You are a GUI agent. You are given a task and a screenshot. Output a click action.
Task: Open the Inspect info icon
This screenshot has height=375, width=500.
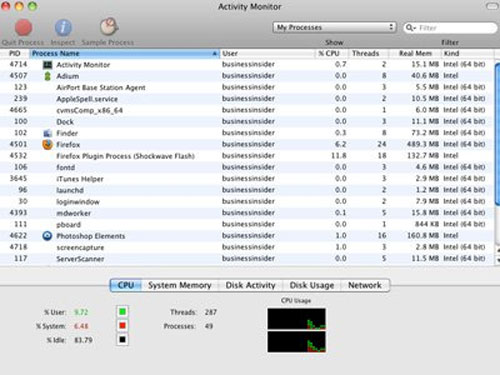coord(63,28)
